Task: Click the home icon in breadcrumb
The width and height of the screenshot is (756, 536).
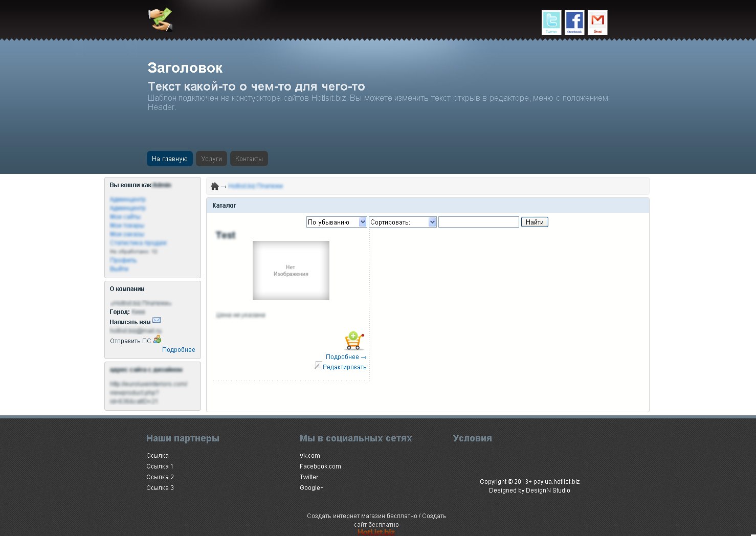Action: click(x=215, y=186)
